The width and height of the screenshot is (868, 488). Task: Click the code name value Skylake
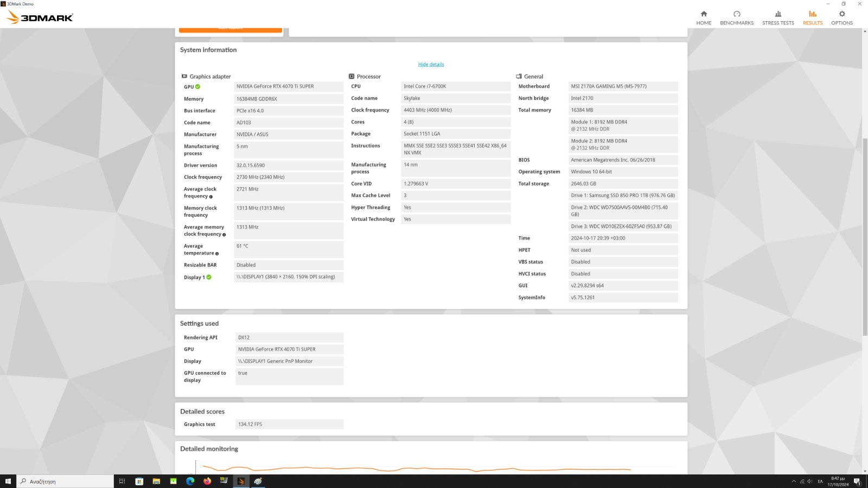pos(456,98)
